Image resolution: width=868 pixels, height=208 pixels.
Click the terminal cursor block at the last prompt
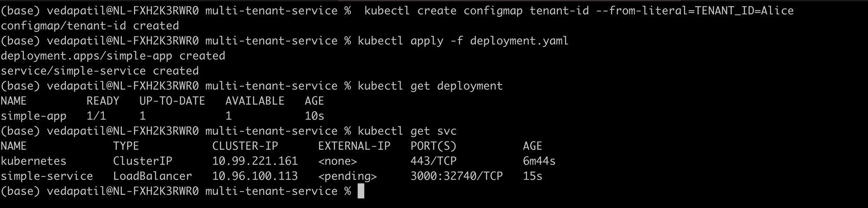(361, 191)
